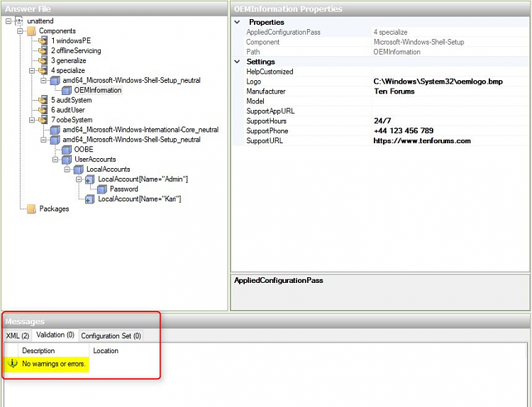Click the 1 windowsPE pass icon
Image resolution: width=532 pixels, height=407 pixels.
tap(43, 40)
